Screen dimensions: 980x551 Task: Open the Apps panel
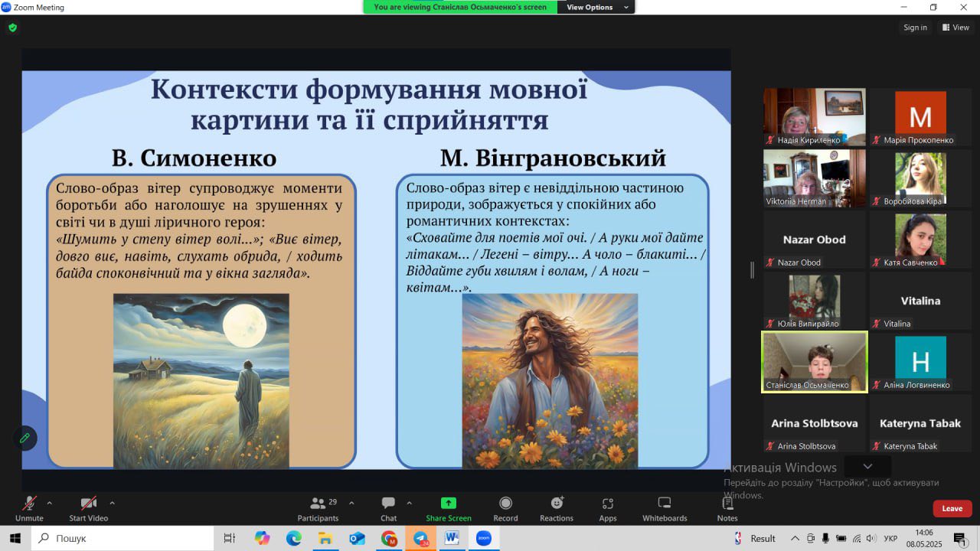[x=608, y=508]
